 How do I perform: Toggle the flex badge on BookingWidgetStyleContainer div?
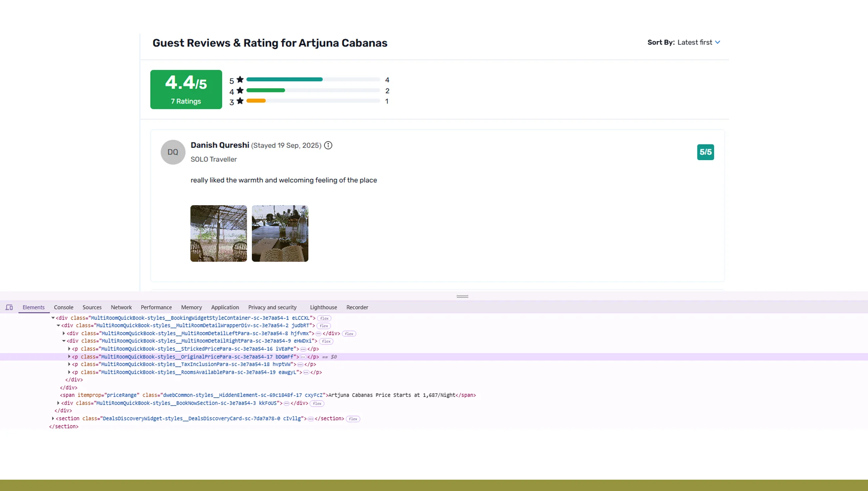tap(324, 318)
